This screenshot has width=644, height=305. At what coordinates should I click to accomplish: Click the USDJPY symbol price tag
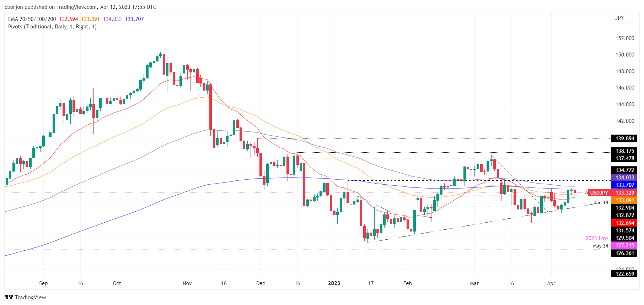599,193
